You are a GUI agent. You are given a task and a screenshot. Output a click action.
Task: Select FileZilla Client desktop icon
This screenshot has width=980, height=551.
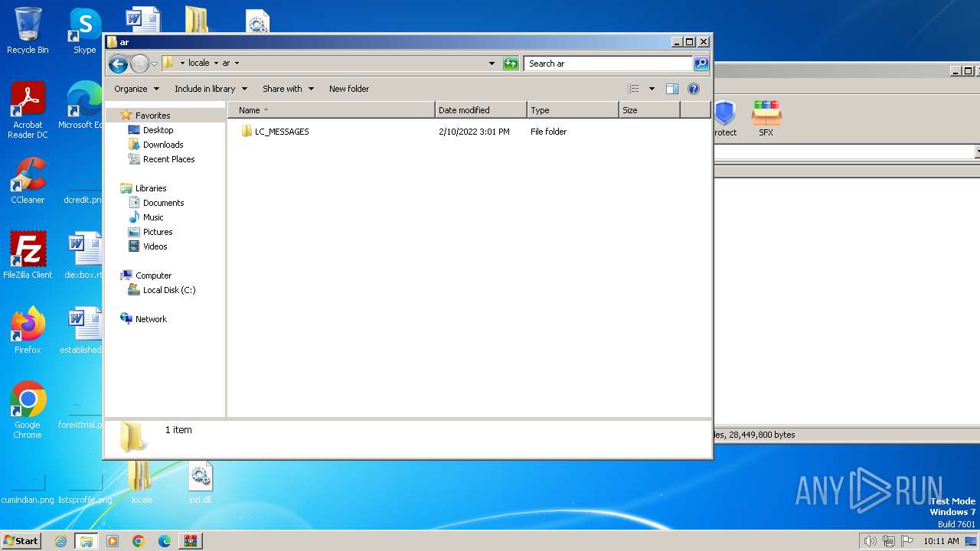tap(28, 255)
